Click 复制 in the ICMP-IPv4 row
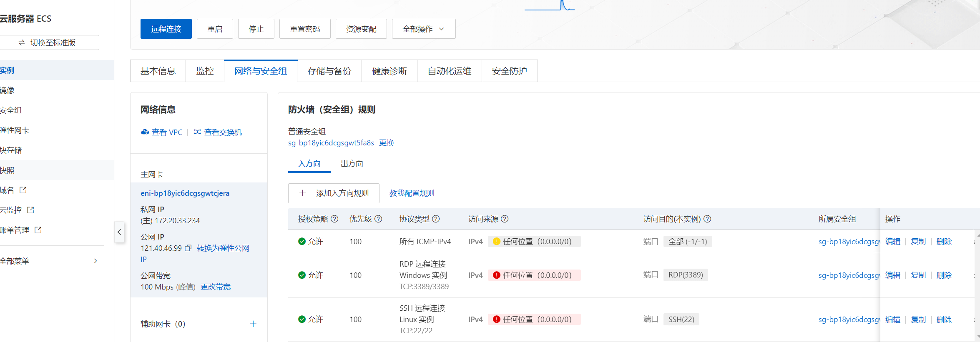This screenshot has width=980, height=342. coord(918,242)
